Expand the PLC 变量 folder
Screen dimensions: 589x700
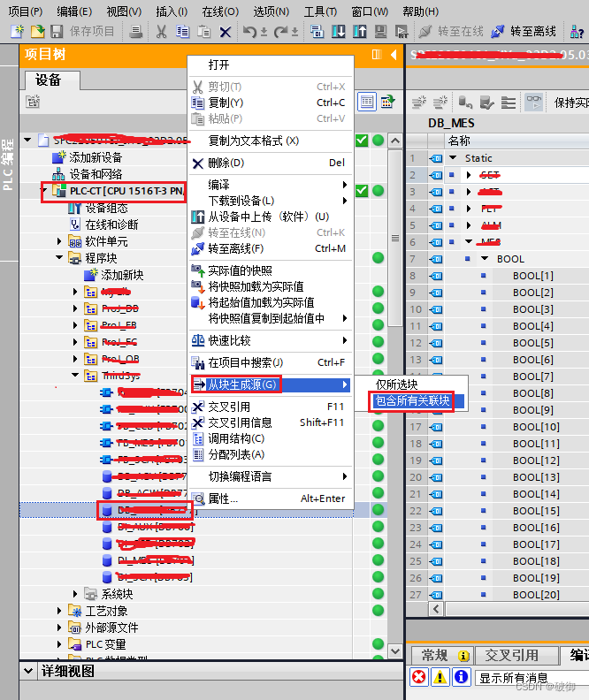click(59, 644)
